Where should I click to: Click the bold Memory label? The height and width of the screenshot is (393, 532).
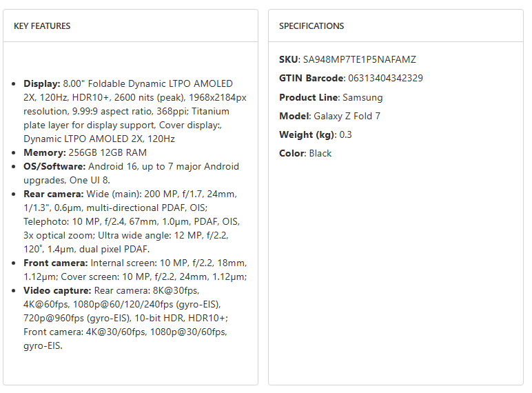pos(44,152)
